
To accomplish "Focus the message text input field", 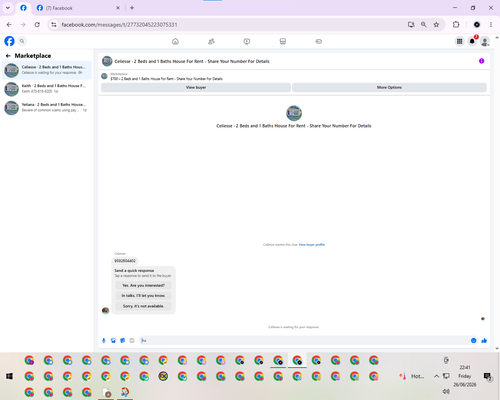I will pos(305,340).
